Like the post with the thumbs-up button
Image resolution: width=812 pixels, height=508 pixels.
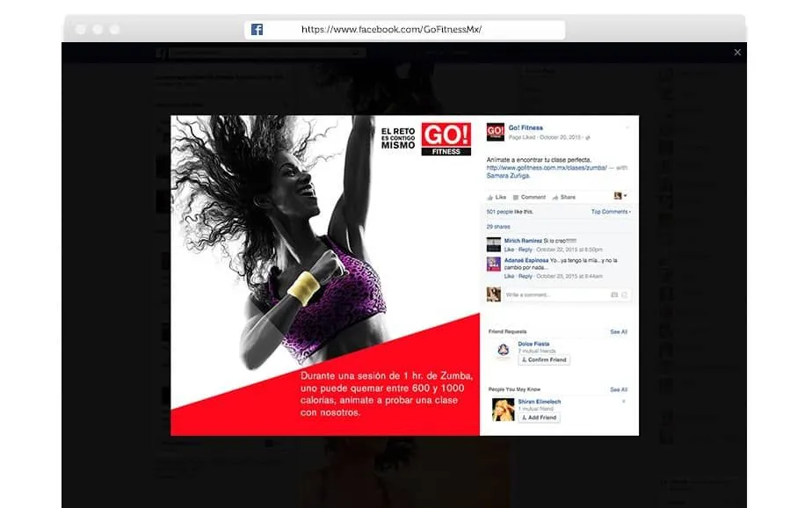click(497, 197)
